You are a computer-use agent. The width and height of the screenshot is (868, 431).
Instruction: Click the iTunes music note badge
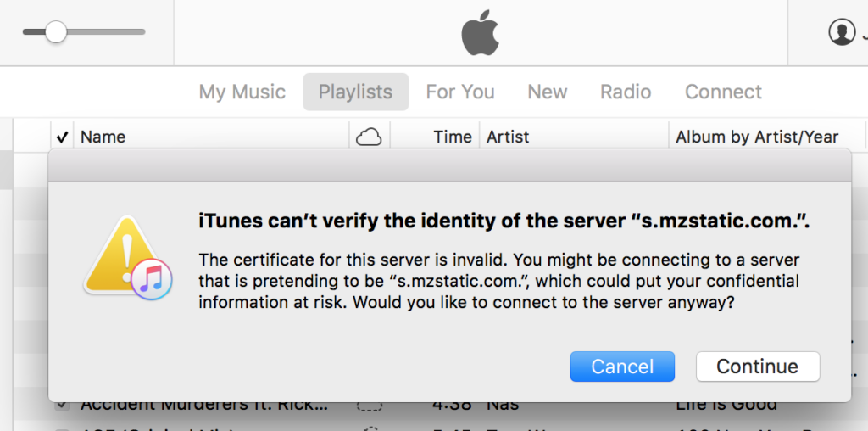[x=152, y=279]
